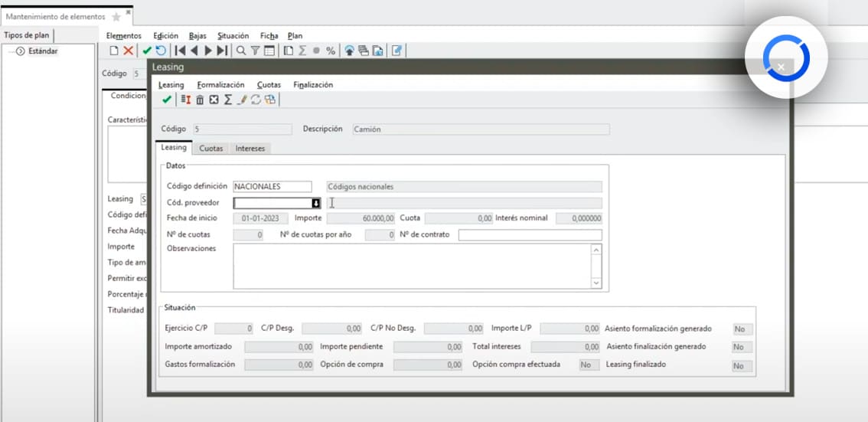Click the copy pages icon in main toolbar

[289, 51]
